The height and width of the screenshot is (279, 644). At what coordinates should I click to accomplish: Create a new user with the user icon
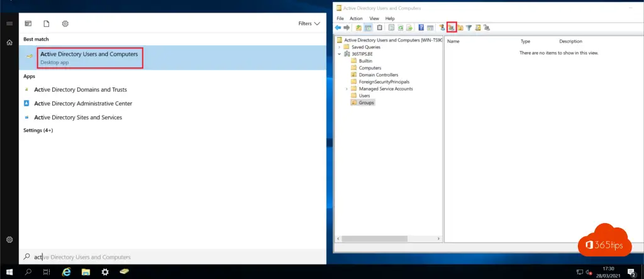(x=442, y=28)
